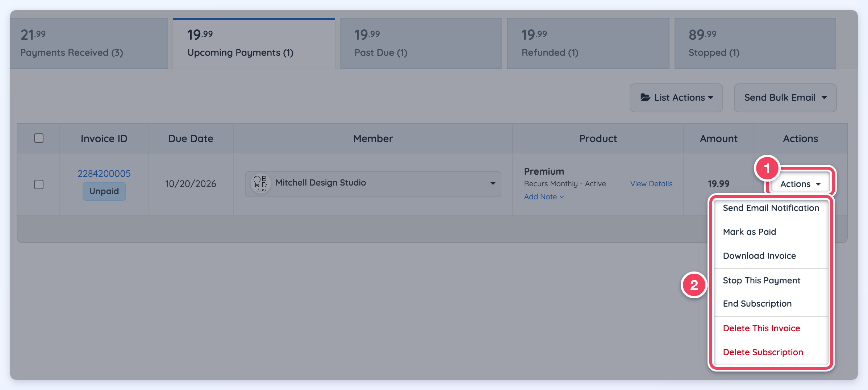Click the Product column header

pos(598,138)
